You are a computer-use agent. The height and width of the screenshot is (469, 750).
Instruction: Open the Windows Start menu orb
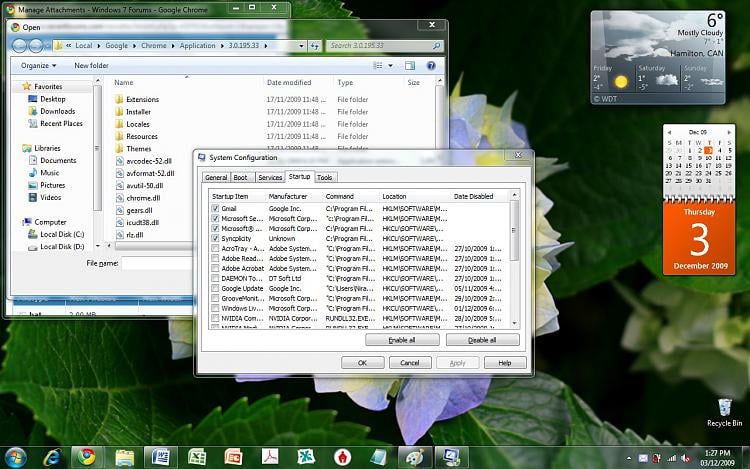[16, 458]
